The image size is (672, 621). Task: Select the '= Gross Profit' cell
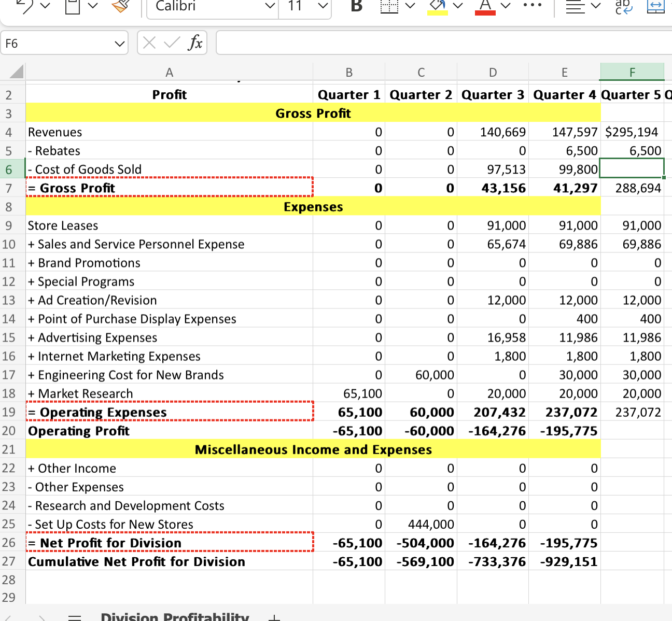[x=170, y=188]
